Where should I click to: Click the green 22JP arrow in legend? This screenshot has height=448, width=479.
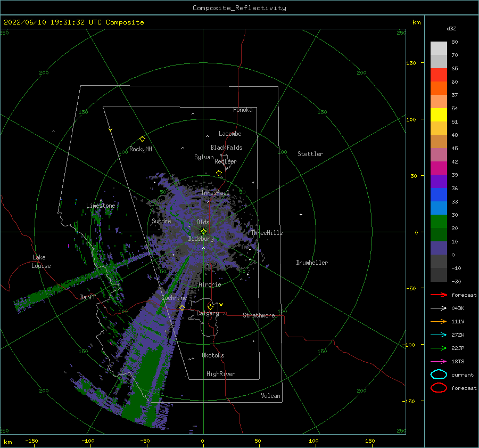coord(439,348)
